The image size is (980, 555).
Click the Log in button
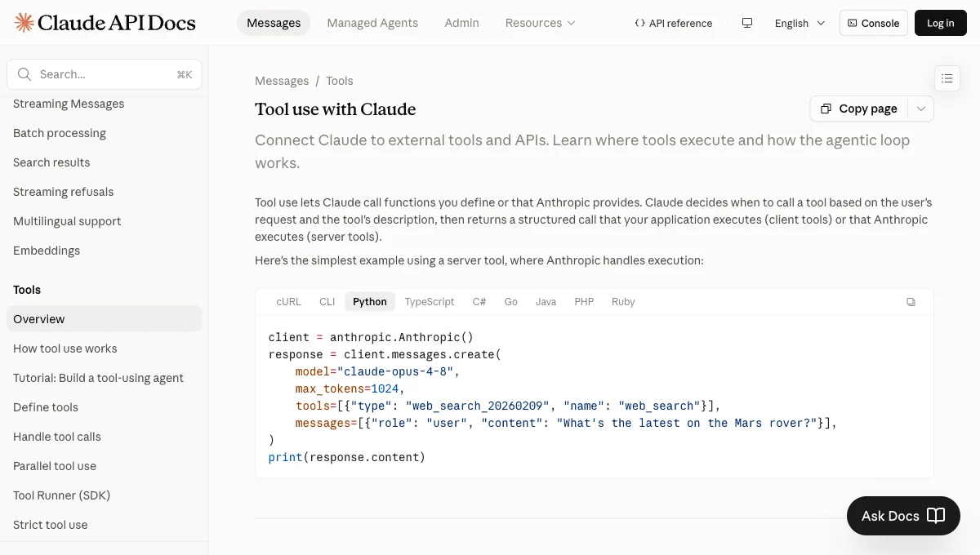point(941,23)
